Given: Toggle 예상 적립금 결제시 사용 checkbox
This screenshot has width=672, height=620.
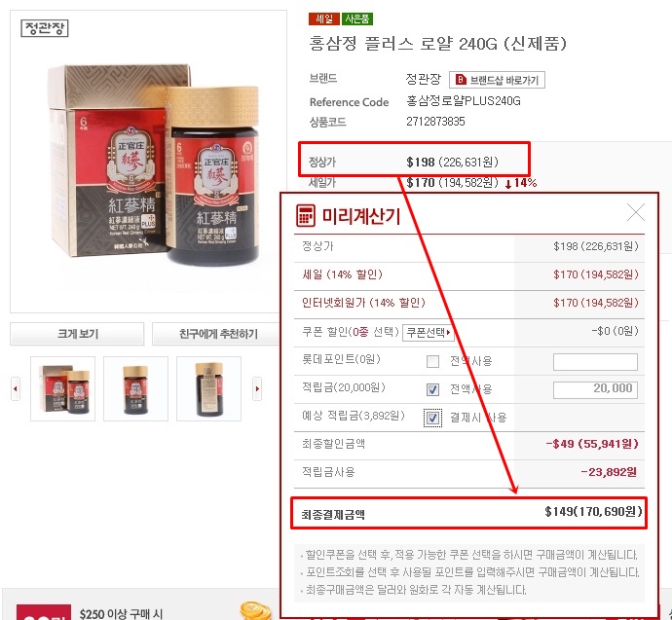Looking at the screenshot, I should [x=432, y=418].
